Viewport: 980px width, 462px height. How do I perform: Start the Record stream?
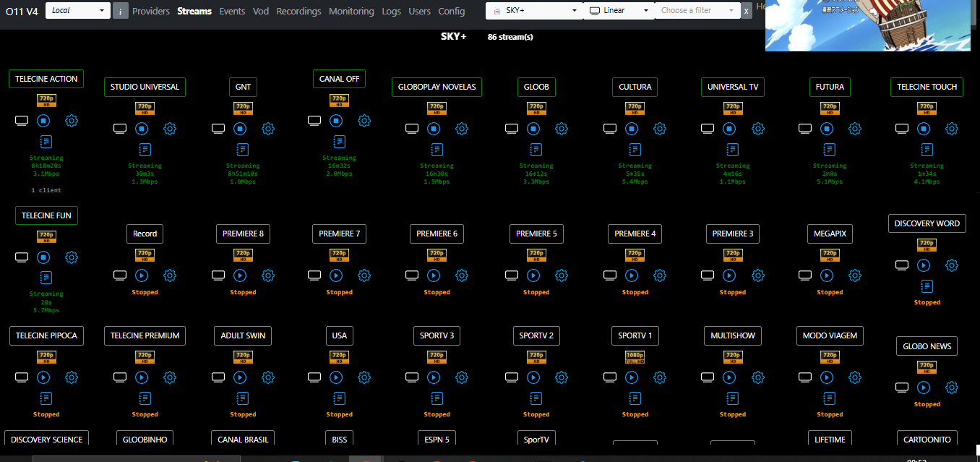tap(142, 275)
